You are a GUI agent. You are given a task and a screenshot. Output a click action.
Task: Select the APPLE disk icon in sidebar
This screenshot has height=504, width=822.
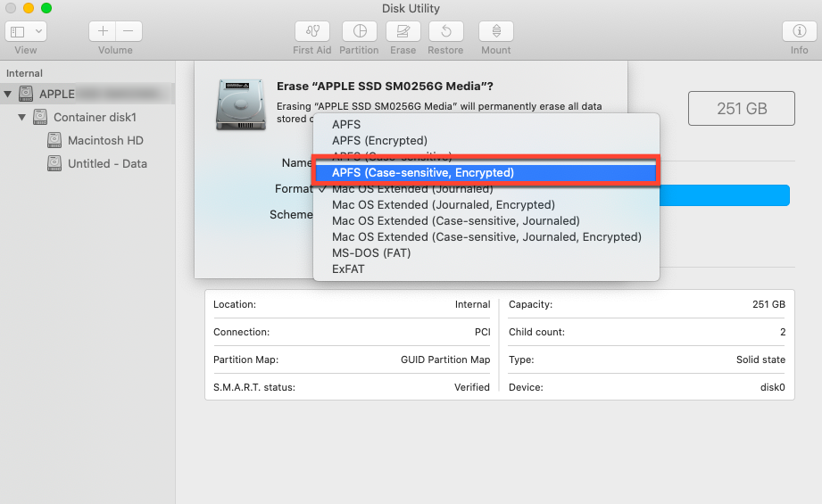click(26, 94)
